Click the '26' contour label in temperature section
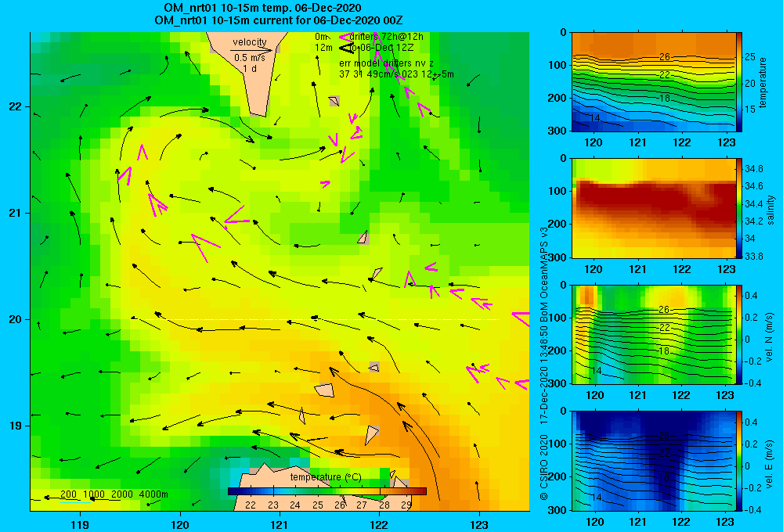This screenshot has height=532, width=783. [x=664, y=57]
